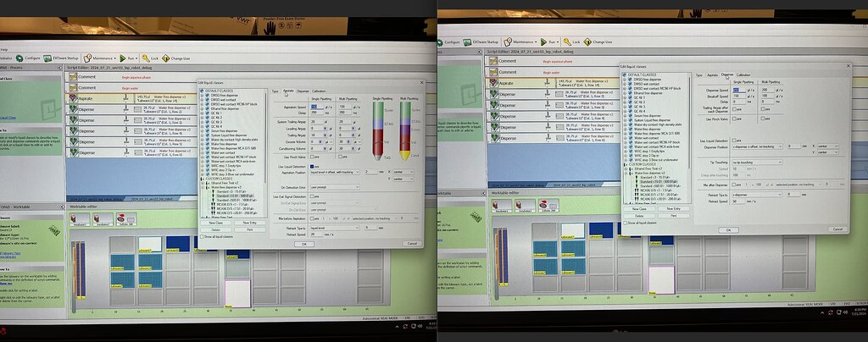Image resolution: width=868 pixels, height=342 pixels.
Task: Click New Class button in the left dialog
Action: pyautogui.click(x=215, y=223)
